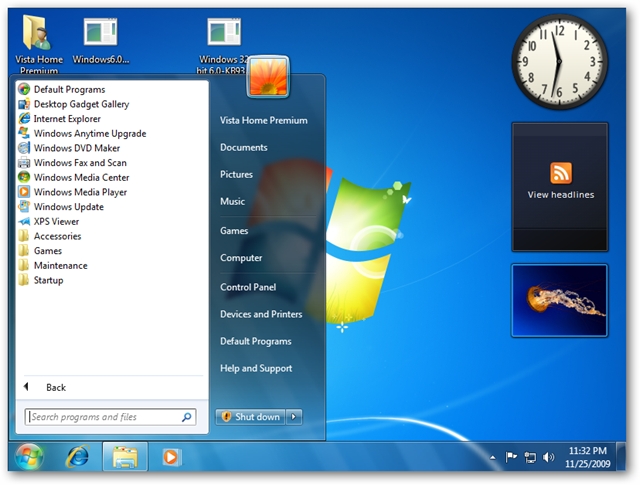Click the Show desktop button
This screenshot has width=640, height=485.
point(621,456)
